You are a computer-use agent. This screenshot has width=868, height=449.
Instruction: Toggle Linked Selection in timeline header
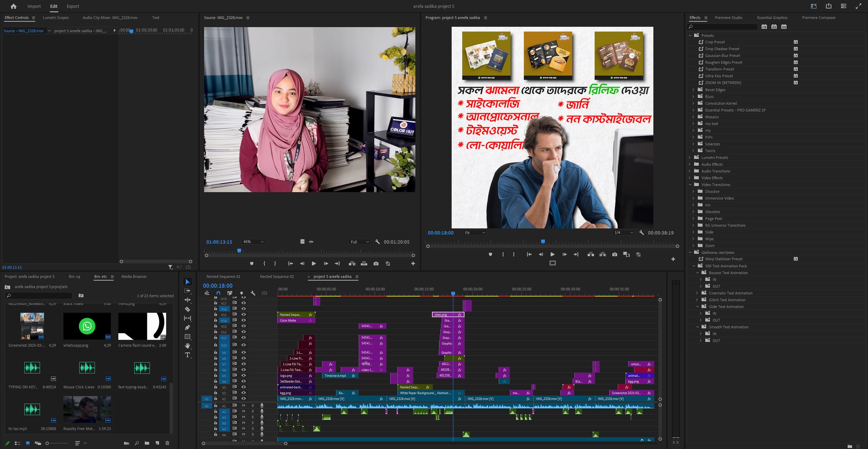230,293
